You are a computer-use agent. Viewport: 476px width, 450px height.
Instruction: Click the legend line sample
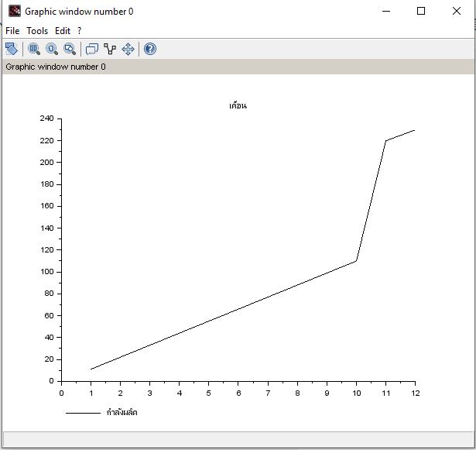point(83,413)
